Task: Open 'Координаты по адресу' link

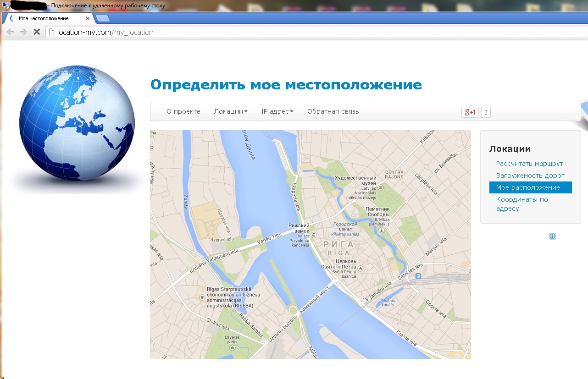Action: (522, 204)
